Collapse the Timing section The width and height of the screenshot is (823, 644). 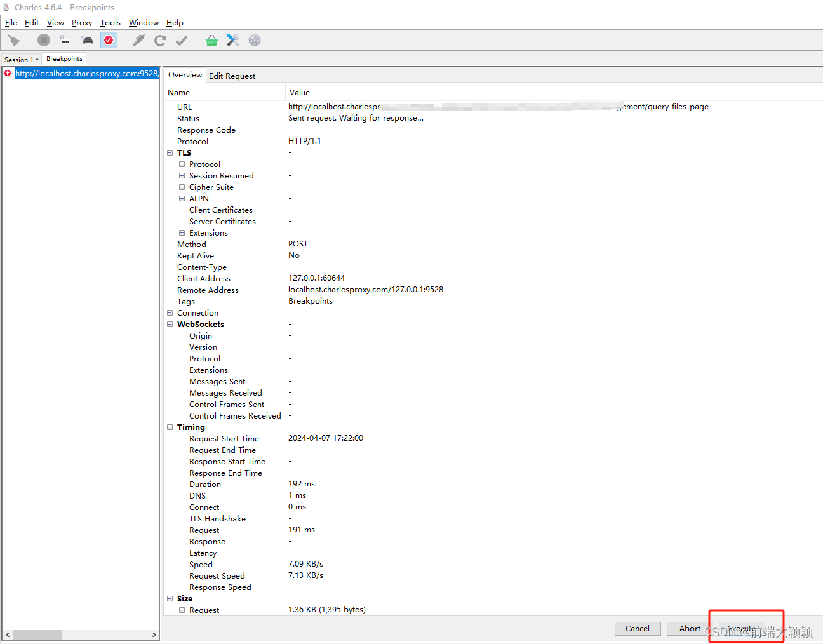[x=170, y=427]
